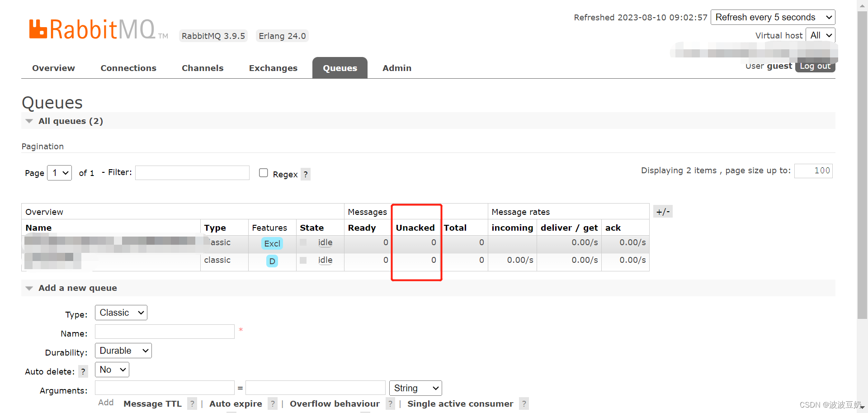Sort by the deliver / get column header
Viewport: 868px width, 413px height.
tap(569, 228)
